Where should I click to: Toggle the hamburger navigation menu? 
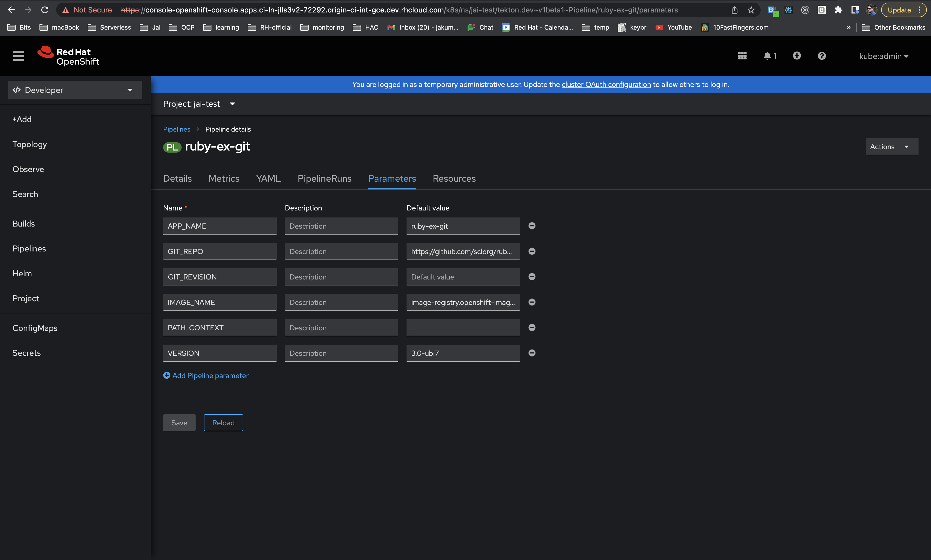click(18, 56)
